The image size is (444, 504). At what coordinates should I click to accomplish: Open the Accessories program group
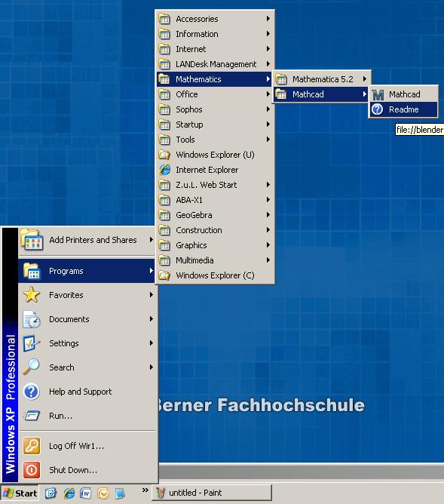pyautogui.click(x=215, y=19)
